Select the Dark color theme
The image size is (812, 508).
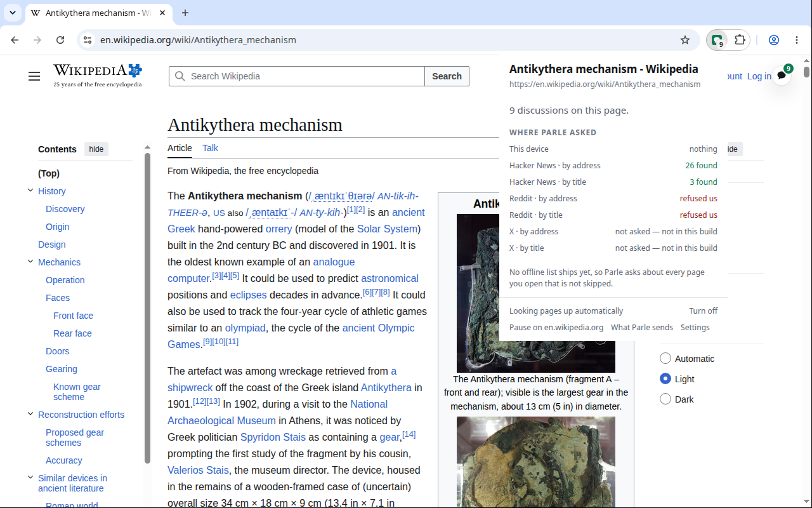point(665,399)
